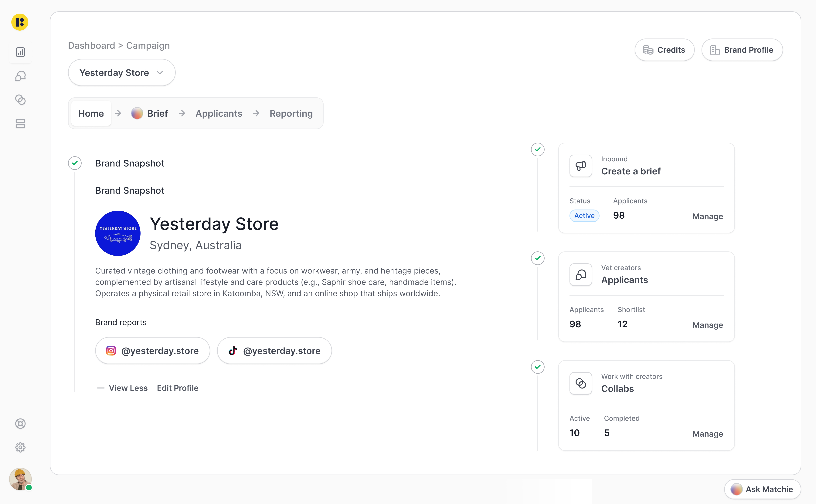Click Manage on the Applicants card
816x504 pixels.
tap(708, 325)
